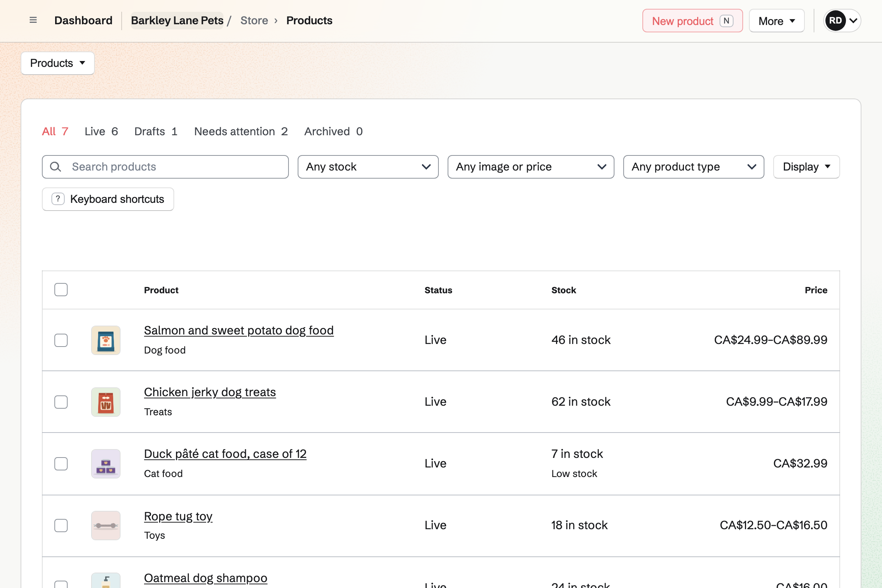Image resolution: width=882 pixels, height=588 pixels.
Task: Open Salmon and sweet potato dog food
Action: (x=239, y=330)
